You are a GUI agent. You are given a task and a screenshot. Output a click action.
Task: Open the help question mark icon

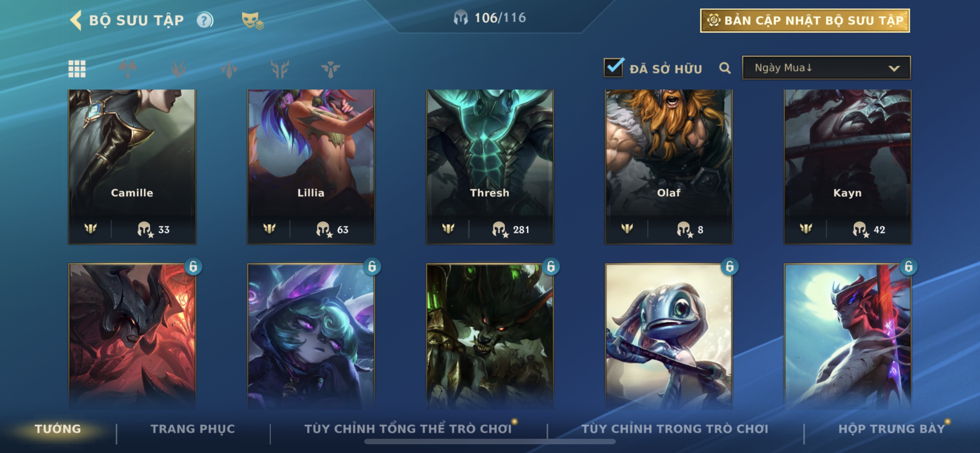[205, 20]
